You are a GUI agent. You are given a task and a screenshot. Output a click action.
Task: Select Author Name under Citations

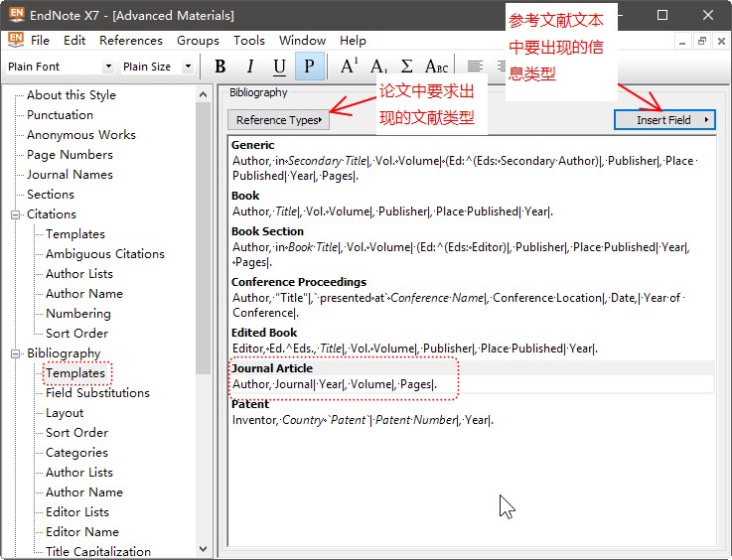tap(84, 294)
